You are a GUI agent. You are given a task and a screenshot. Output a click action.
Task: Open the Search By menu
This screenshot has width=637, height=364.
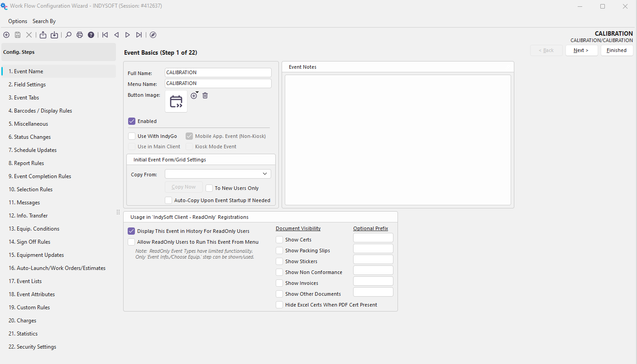click(x=44, y=21)
